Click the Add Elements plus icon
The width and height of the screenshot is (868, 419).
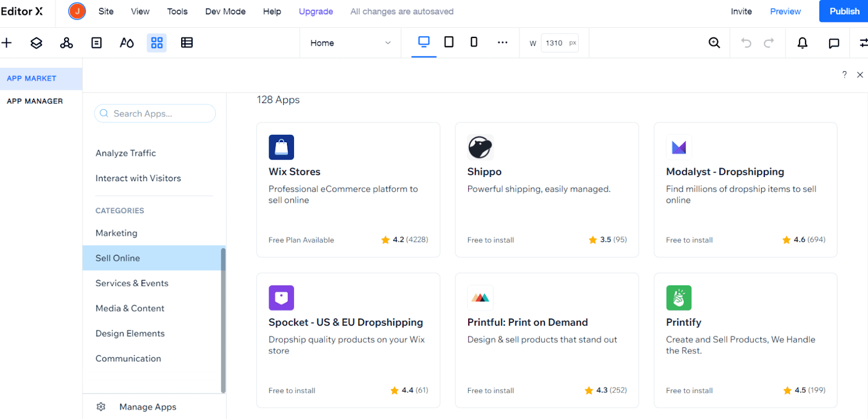coord(7,43)
